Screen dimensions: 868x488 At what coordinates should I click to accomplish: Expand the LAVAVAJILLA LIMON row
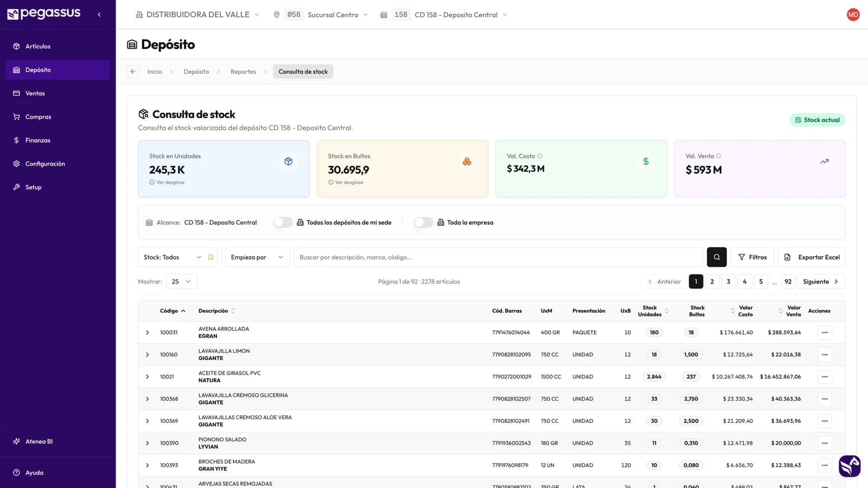[x=147, y=355]
